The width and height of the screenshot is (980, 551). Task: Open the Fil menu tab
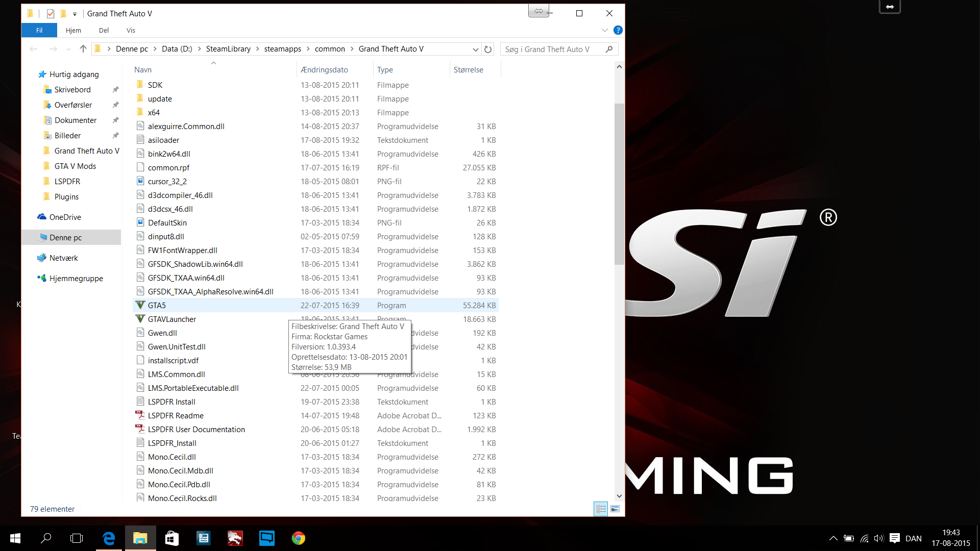pos(39,30)
